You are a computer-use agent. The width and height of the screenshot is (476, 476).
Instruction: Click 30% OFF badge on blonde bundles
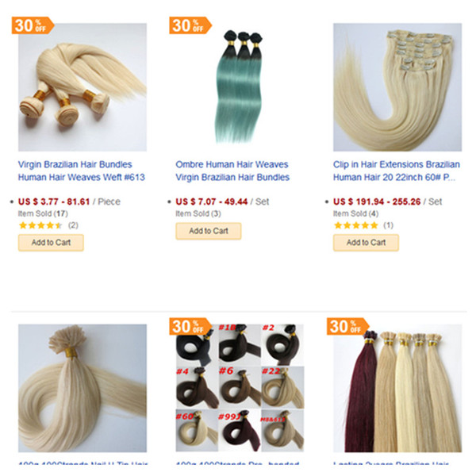tap(33, 25)
